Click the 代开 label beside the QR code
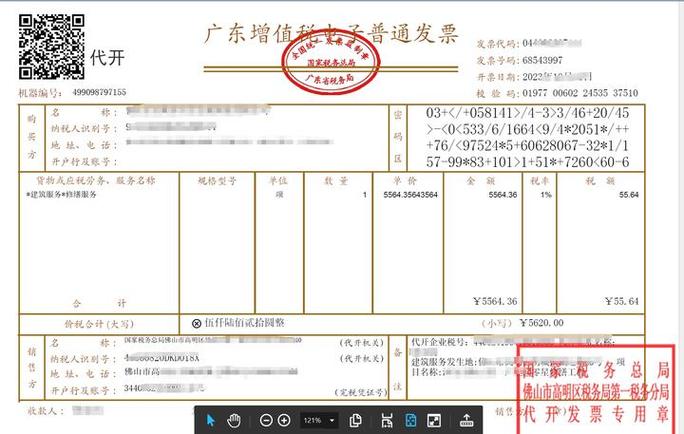The image size is (684, 434). [107, 58]
